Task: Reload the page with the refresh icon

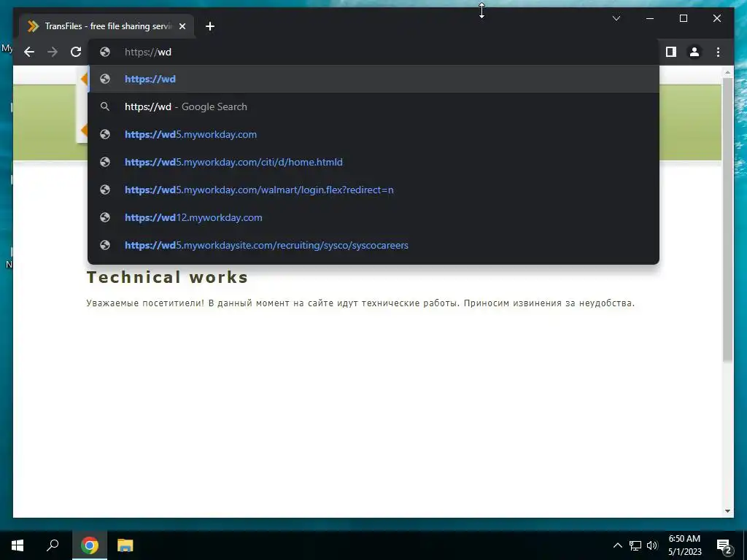Action: [76, 52]
